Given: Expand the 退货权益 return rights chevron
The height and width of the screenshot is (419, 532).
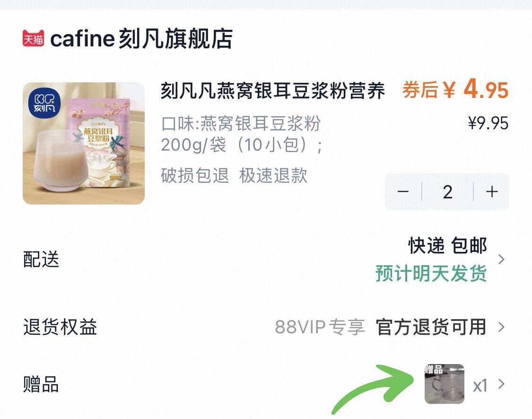Looking at the screenshot, I should [x=501, y=327].
